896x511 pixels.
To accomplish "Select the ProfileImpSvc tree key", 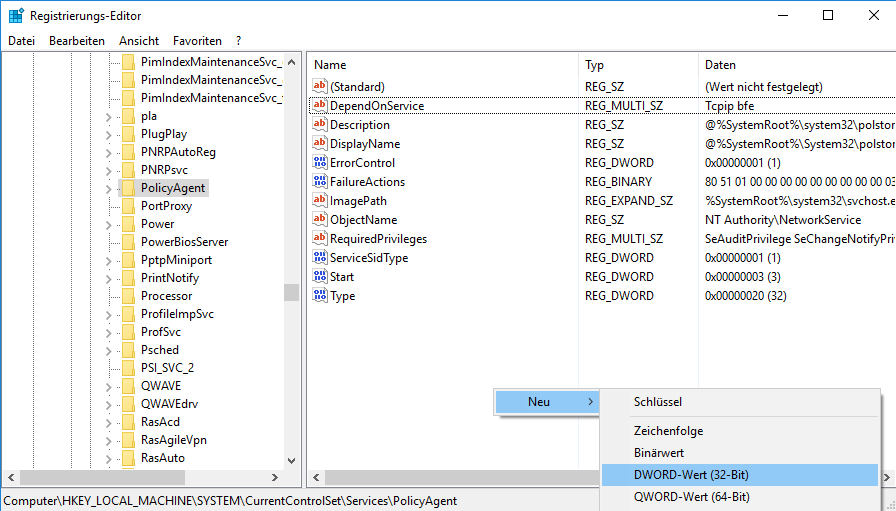I will [177, 314].
